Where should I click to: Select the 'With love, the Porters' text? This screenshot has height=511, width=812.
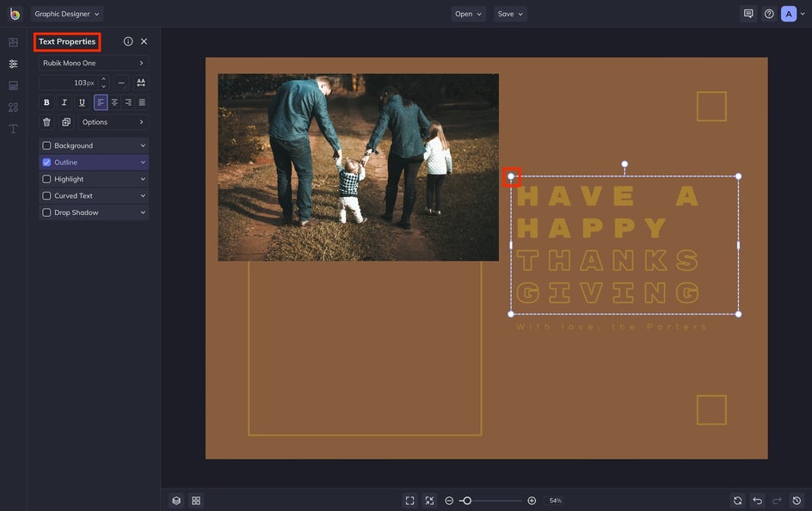point(612,327)
